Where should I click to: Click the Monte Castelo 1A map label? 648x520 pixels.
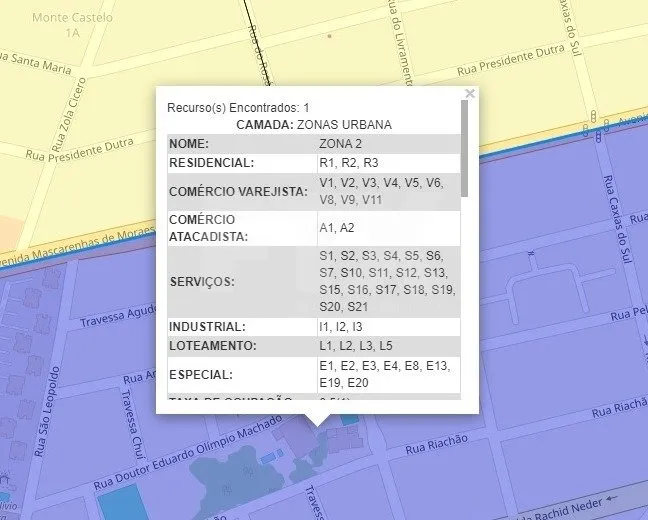(72, 25)
